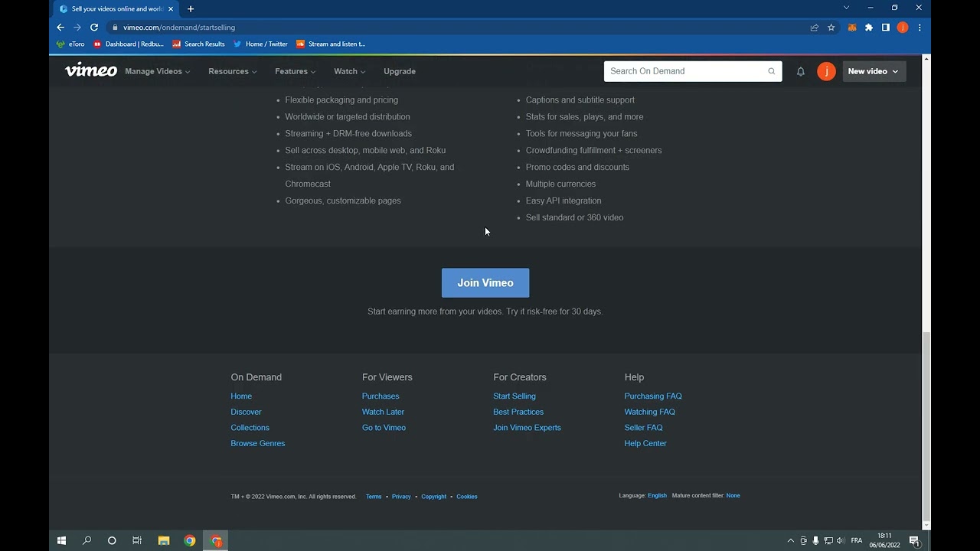
Task: Open the Stream and listen bookmark
Action: (331, 44)
